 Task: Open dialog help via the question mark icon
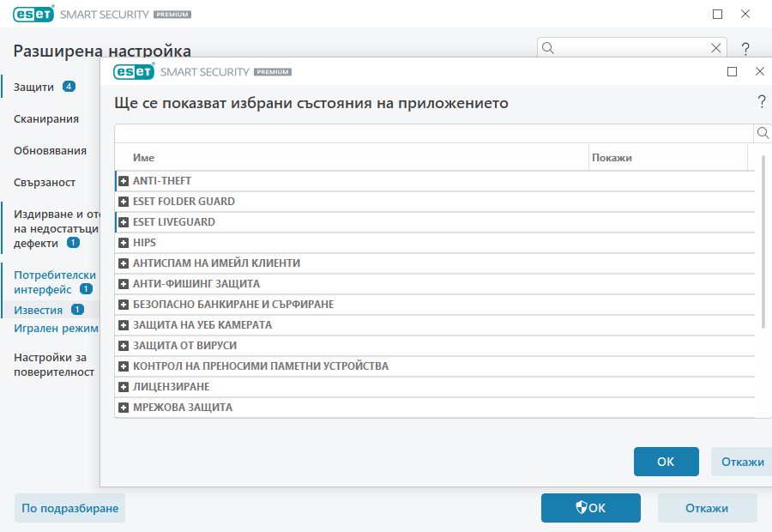coord(760,101)
